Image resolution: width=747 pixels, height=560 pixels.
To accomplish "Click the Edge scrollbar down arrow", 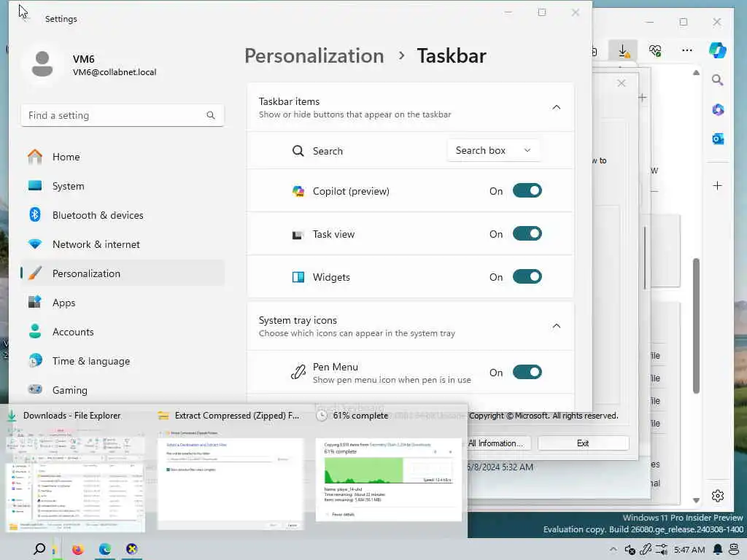I will (696, 500).
